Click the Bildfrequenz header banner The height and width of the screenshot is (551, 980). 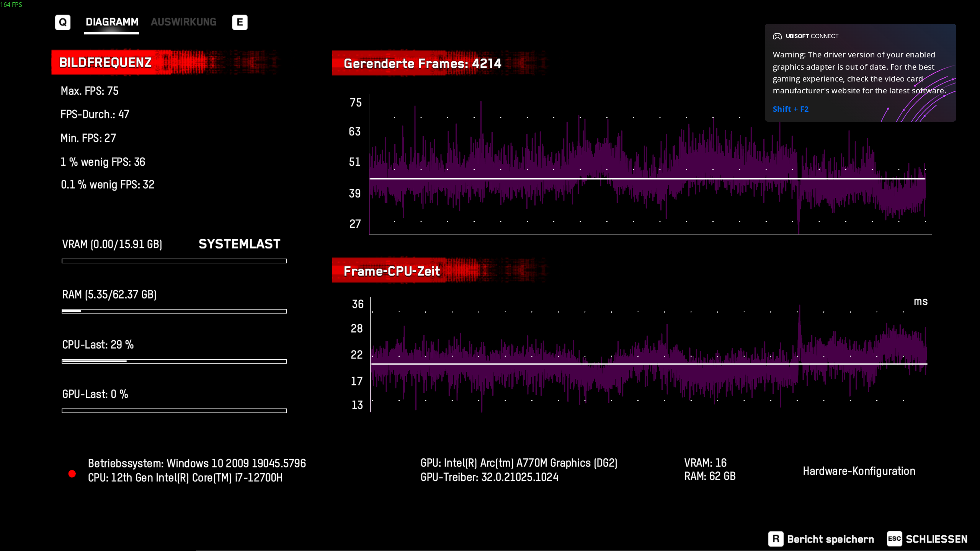[106, 62]
